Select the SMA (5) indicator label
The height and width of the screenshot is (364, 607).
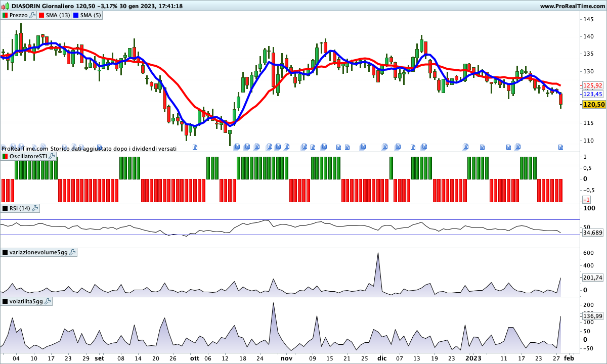pyautogui.click(x=91, y=15)
